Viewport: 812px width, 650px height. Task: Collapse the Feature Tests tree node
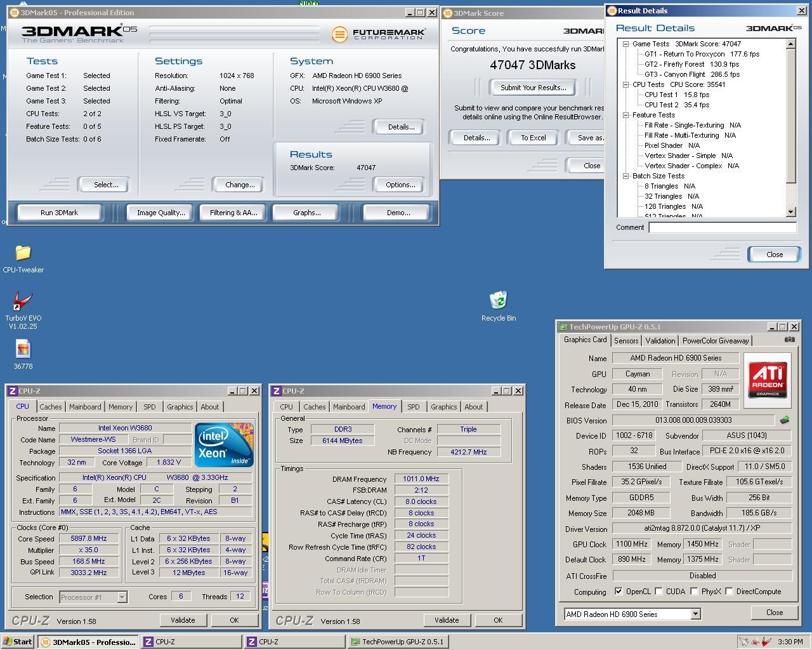(625, 115)
